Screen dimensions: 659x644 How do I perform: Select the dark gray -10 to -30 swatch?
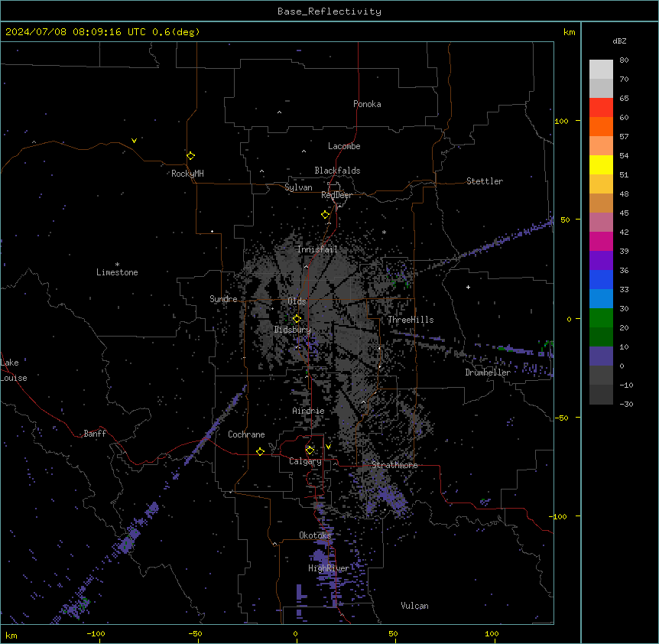pos(601,395)
